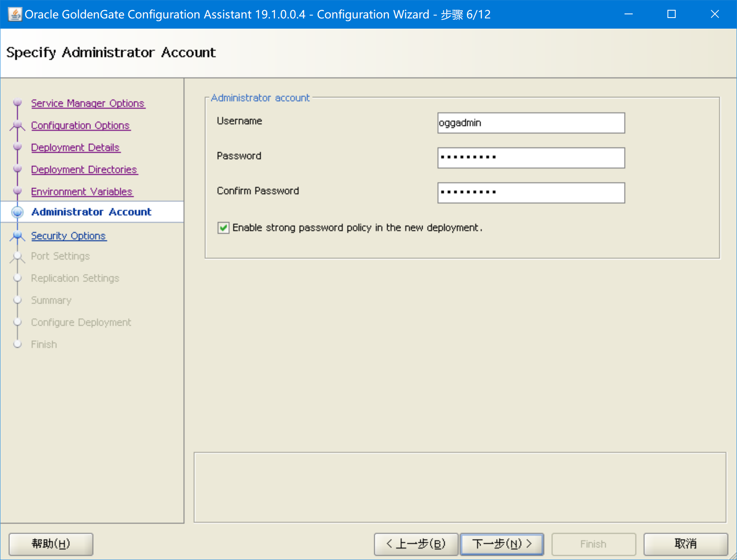Viewport: 737px width, 560px height.
Task: Click the Confirm Password field label
Action: tap(258, 191)
